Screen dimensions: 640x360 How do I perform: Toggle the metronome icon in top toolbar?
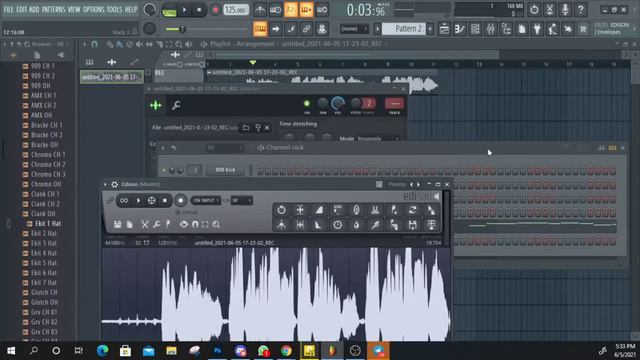[260, 10]
